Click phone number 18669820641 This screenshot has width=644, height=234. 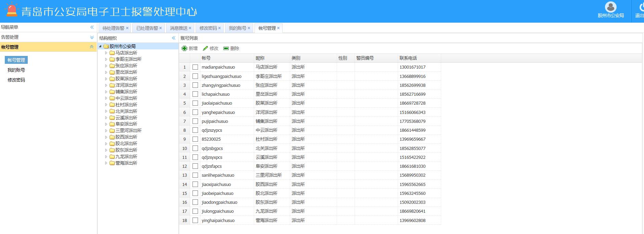click(412, 211)
